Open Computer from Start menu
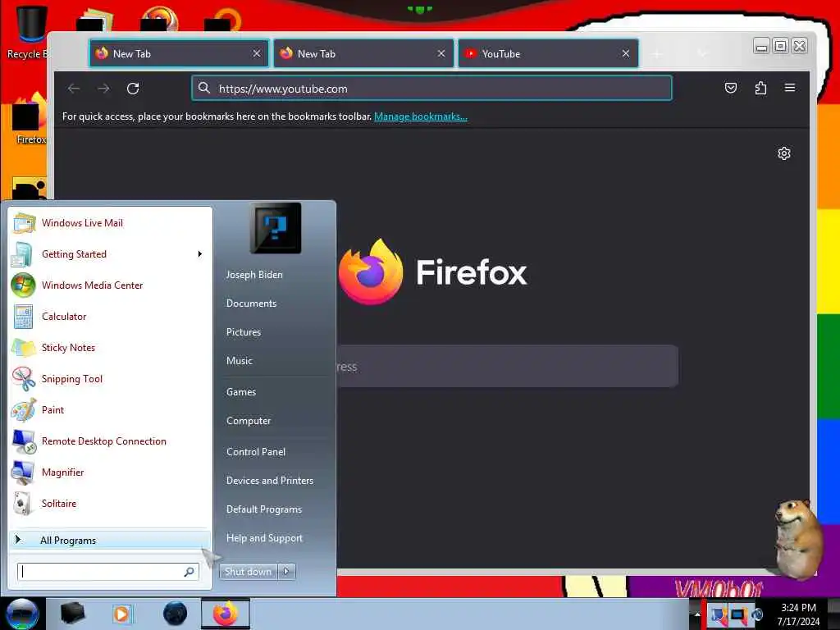The width and height of the screenshot is (840, 630). coord(249,421)
